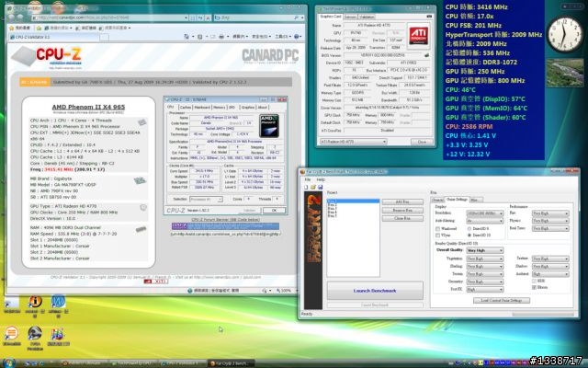Click the add-to-favorites star with plus

point(39,28)
